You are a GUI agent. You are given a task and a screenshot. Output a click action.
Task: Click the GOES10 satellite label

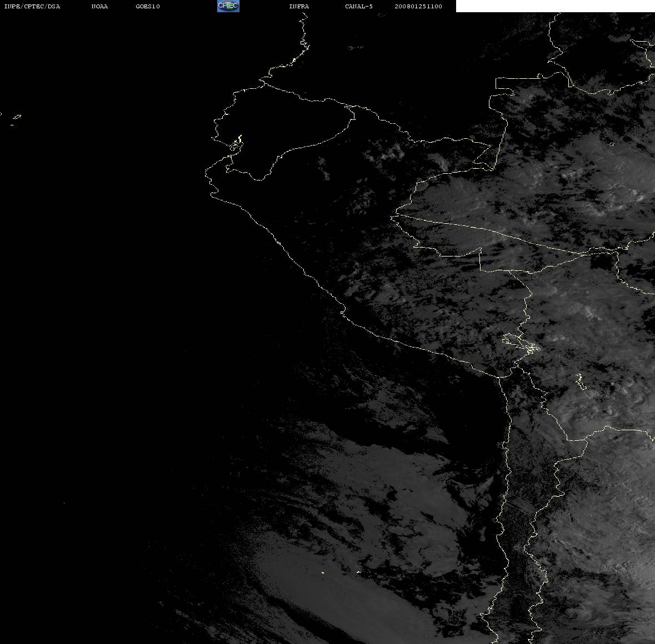click(148, 6)
